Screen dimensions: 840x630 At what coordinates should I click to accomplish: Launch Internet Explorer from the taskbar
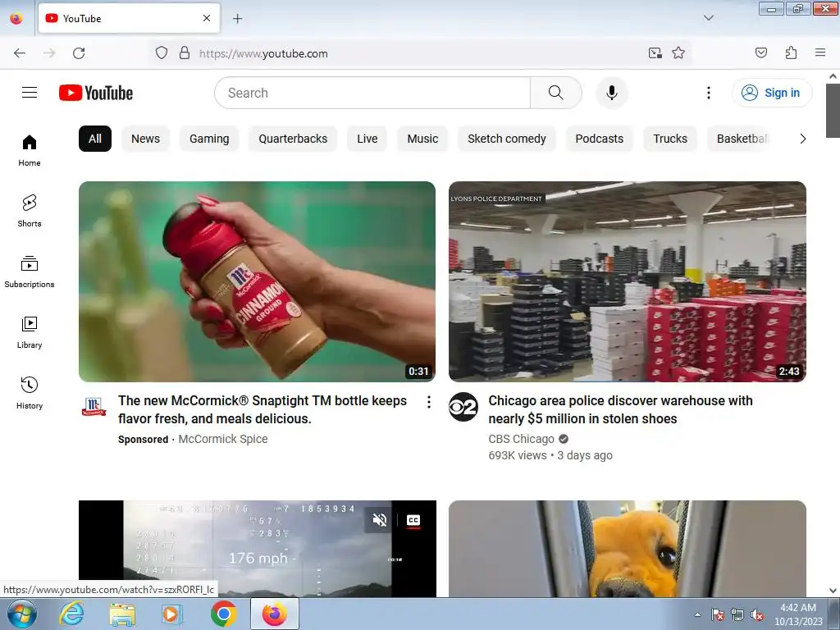(x=71, y=614)
